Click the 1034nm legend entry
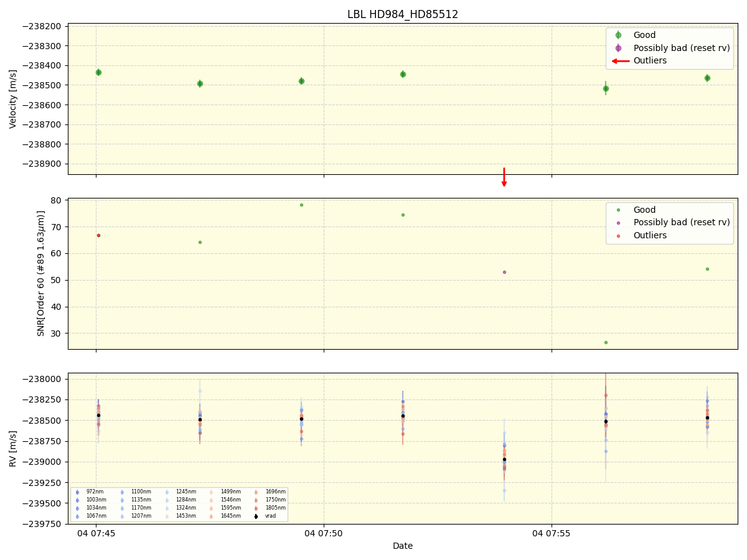This screenshot has height=560, width=747. 90,508
